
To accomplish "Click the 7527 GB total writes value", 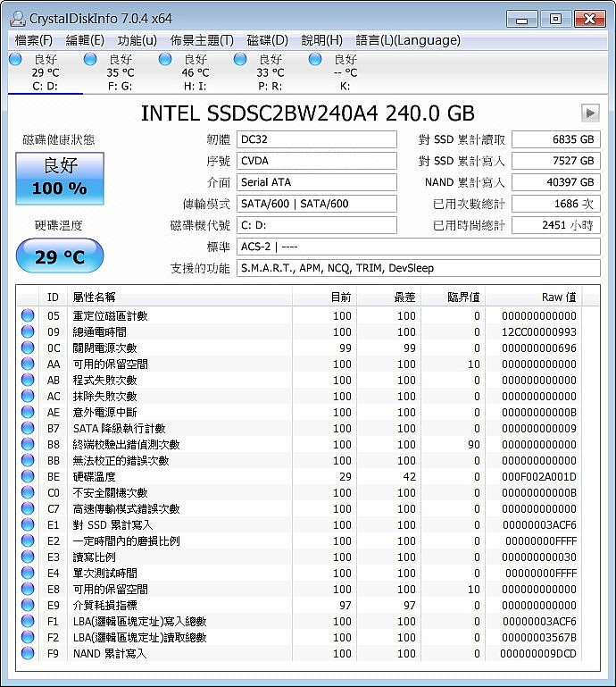I will (x=555, y=161).
